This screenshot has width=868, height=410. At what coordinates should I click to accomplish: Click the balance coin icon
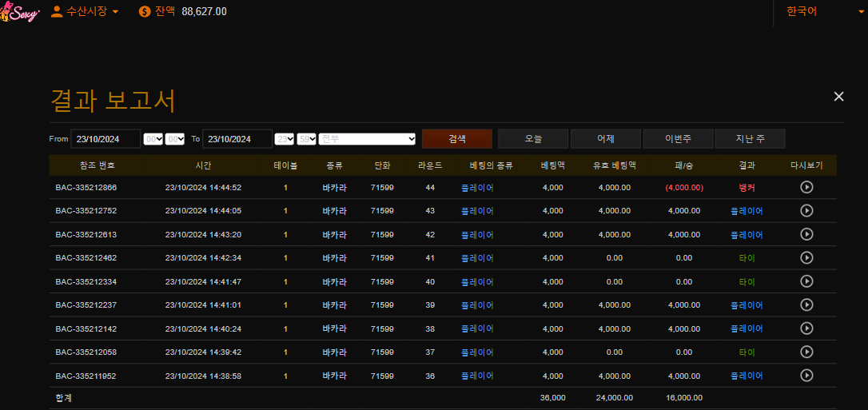pos(145,11)
